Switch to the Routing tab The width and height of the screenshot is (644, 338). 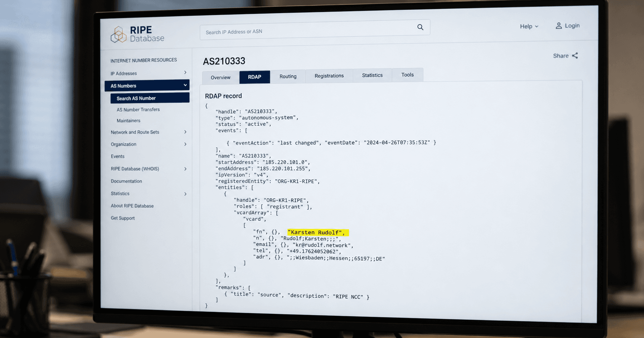coord(288,76)
